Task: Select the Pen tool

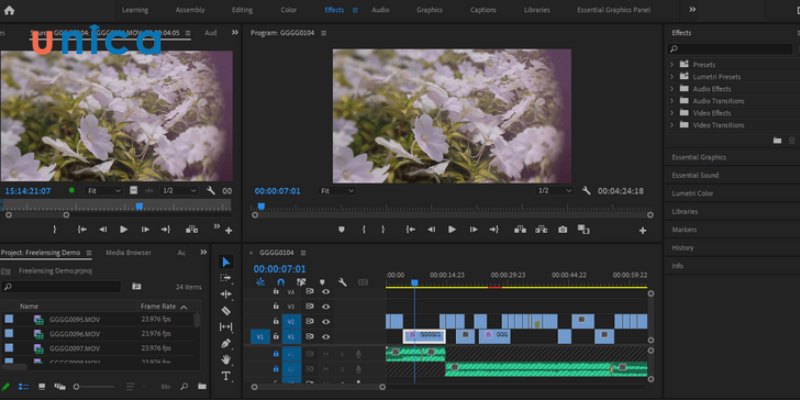Action: click(226, 343)
